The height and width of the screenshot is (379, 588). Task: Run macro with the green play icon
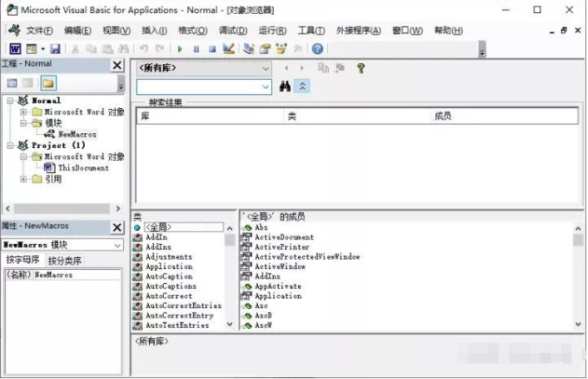pyautogui.click(x=180, y=48)
